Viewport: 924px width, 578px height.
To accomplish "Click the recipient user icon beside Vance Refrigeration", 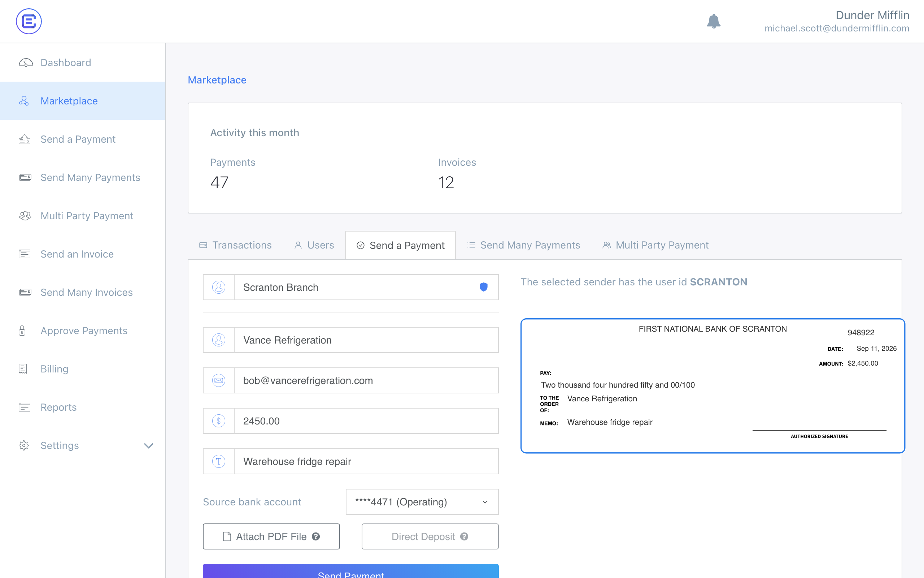I will [x=219, y=340].
